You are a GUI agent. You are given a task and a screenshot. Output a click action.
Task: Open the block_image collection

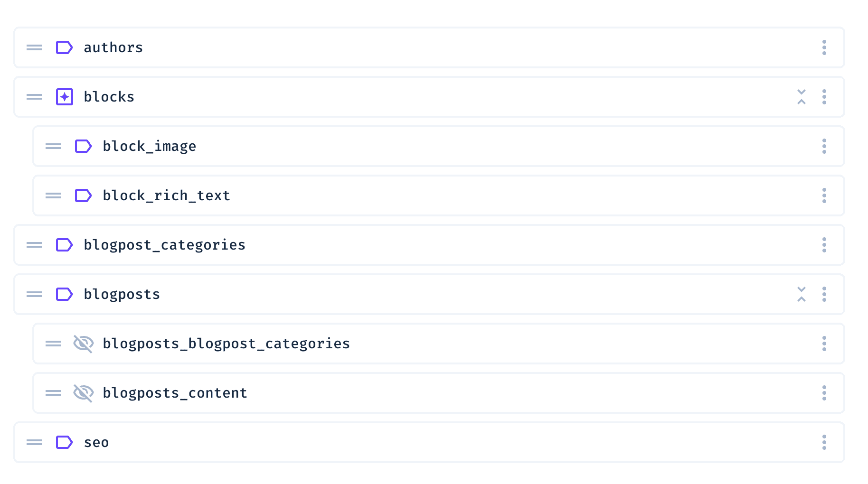pos(149,146)
